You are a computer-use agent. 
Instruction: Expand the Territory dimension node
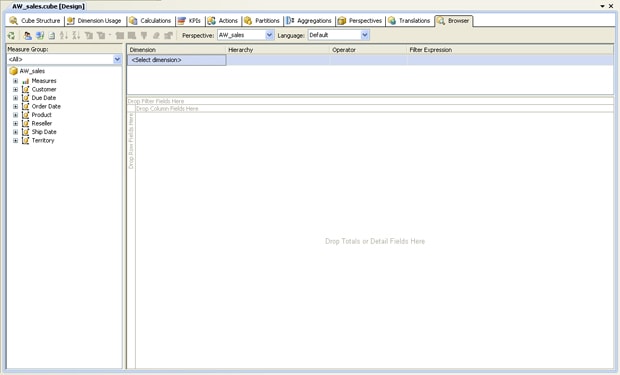click(15, 140)
